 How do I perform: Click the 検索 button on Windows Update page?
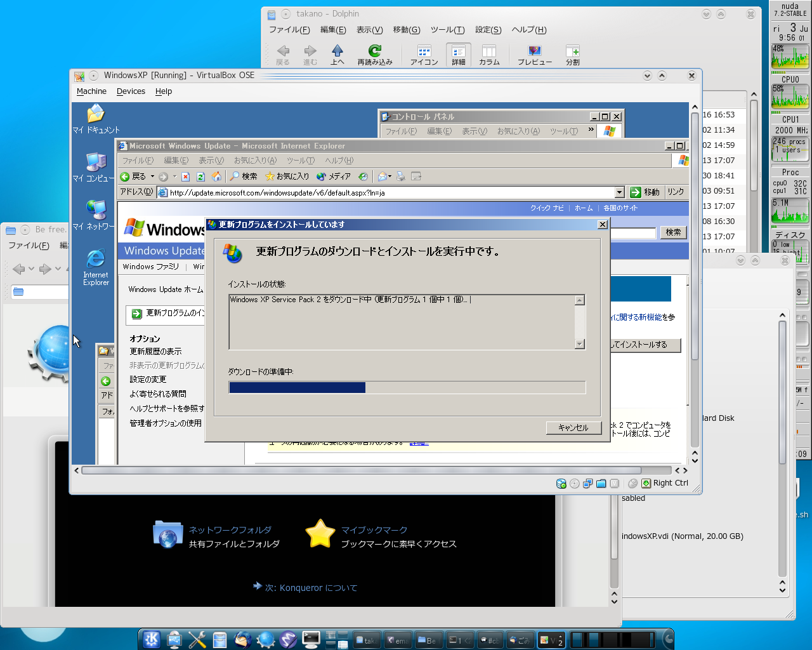pyautogui.click(x=674, y=232)
